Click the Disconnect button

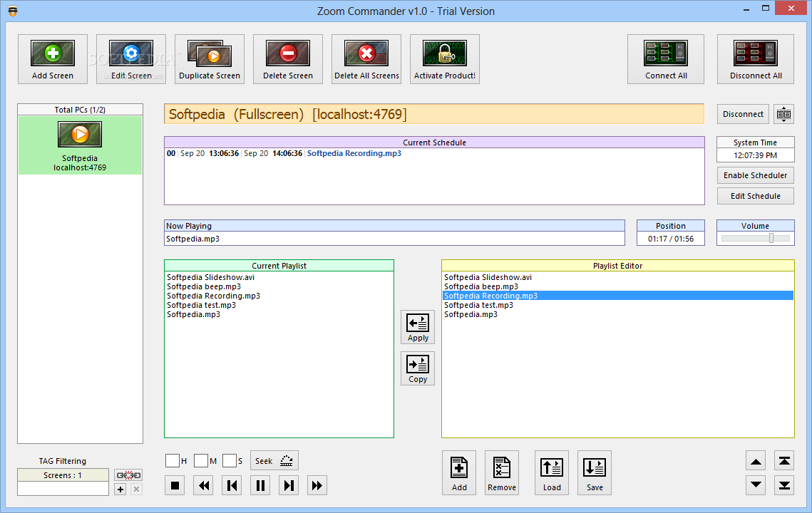[743, 114]
